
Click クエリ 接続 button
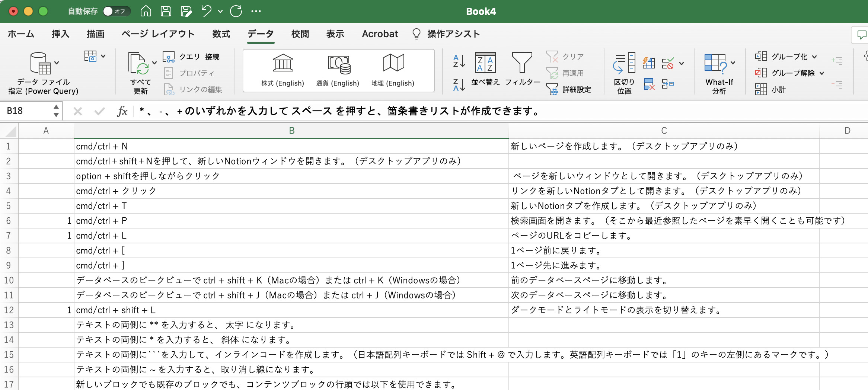coord(191,57)
